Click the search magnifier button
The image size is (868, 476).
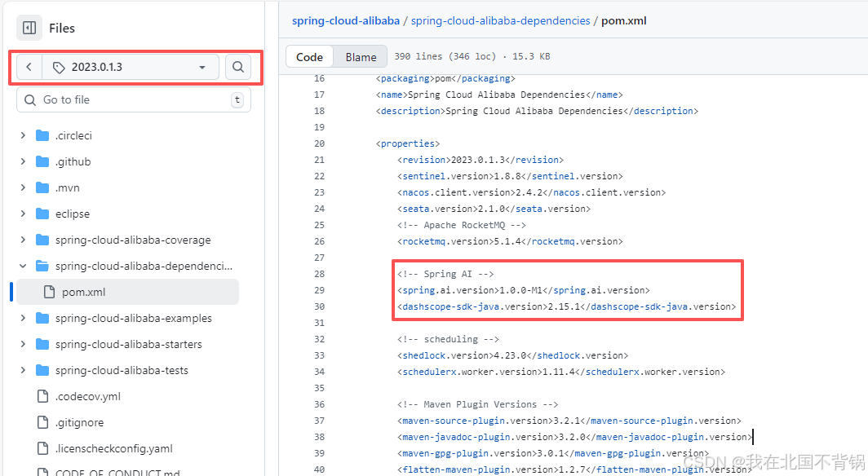point(238,67)
